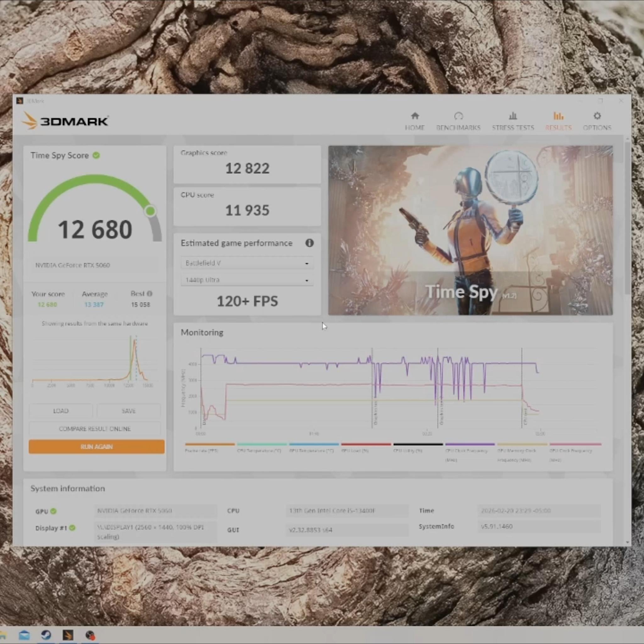Click the SystemInfo version field
This screenshot has width=644, height=644.
point(539,527)
